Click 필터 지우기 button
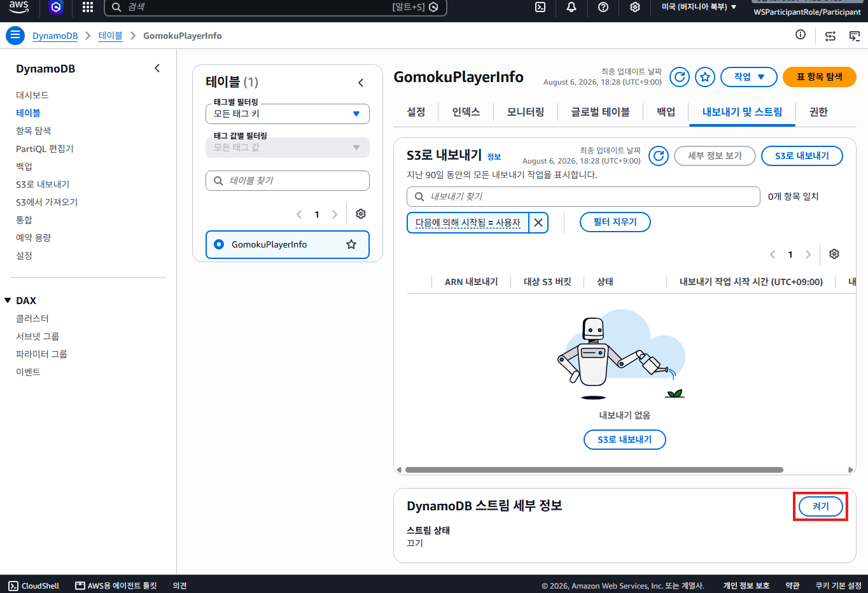Image resolution: width=868 pixels, height=593 pixels. [615, 222]
